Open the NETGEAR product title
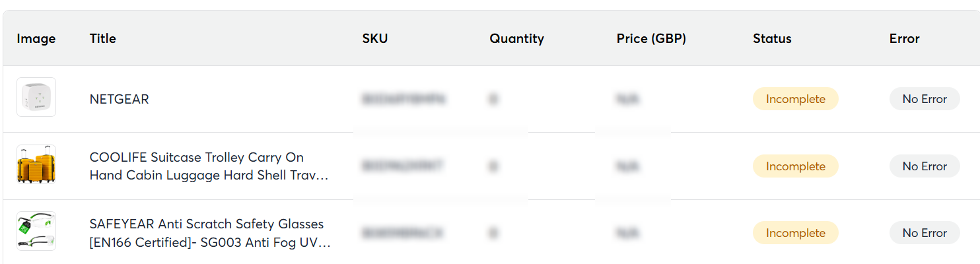This screenshot has width=980, height=264. coord(120,99)
